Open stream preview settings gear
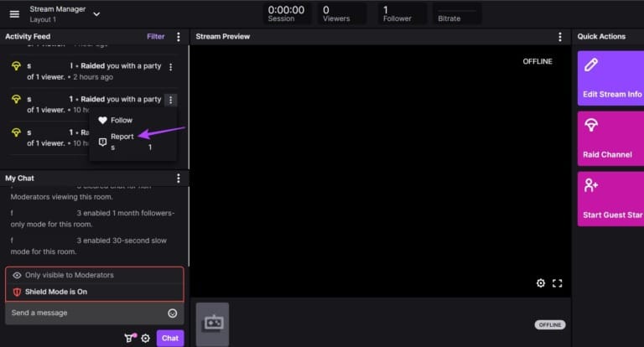The image size is (644, 347). (541, 283)
